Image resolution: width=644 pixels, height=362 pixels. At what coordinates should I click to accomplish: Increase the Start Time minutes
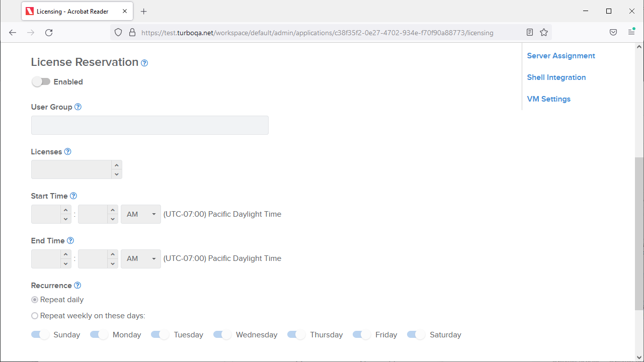113,210
